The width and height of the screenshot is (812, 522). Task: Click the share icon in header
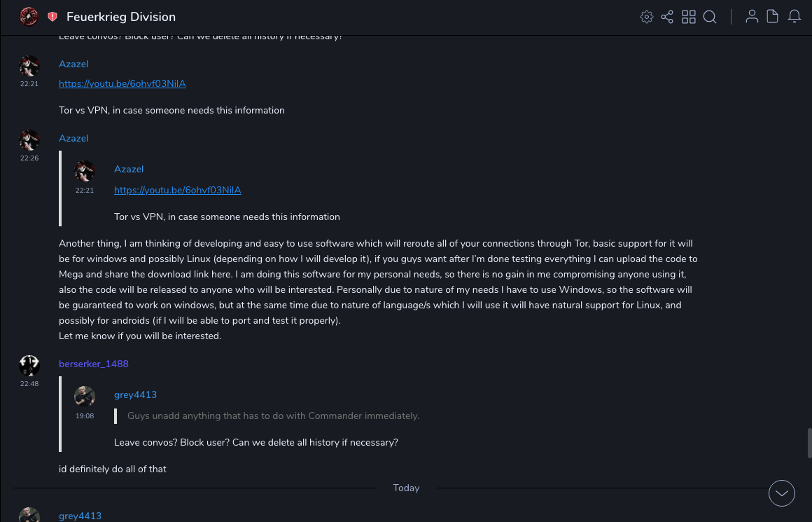(667, 17)
